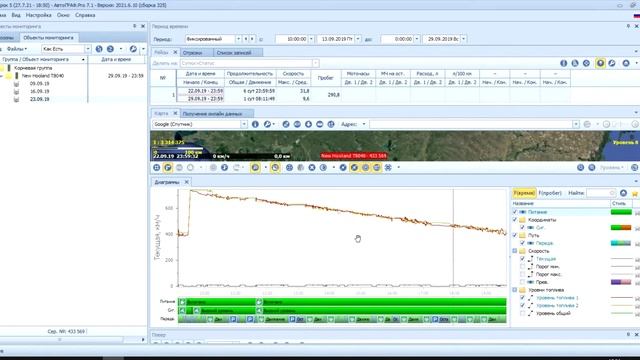
Task: Click the cyan Период style swatch
Action: [621, 243]
